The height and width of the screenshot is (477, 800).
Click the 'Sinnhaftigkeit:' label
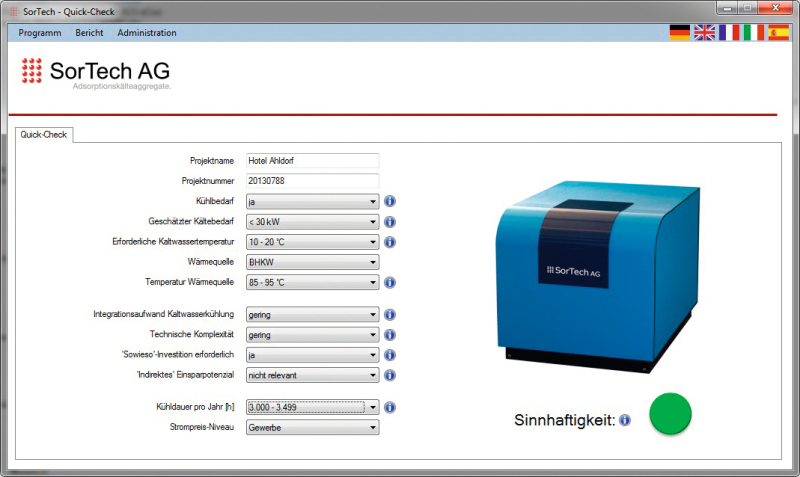tap(565, 420)
